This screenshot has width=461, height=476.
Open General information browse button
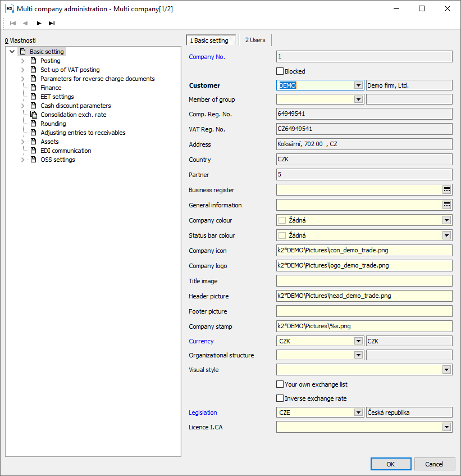[447, 205]
